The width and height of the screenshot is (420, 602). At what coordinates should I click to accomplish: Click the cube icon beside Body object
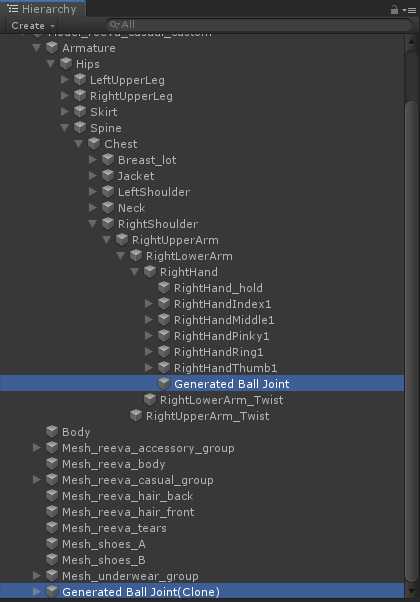pyautogui.click(x=52, y=432)
